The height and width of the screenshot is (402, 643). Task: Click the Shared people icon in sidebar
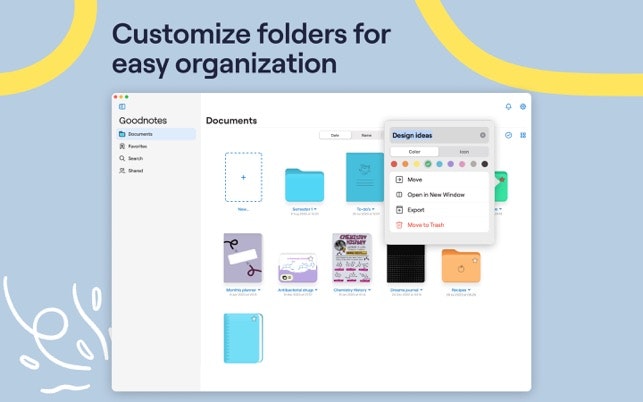[122, 171]
